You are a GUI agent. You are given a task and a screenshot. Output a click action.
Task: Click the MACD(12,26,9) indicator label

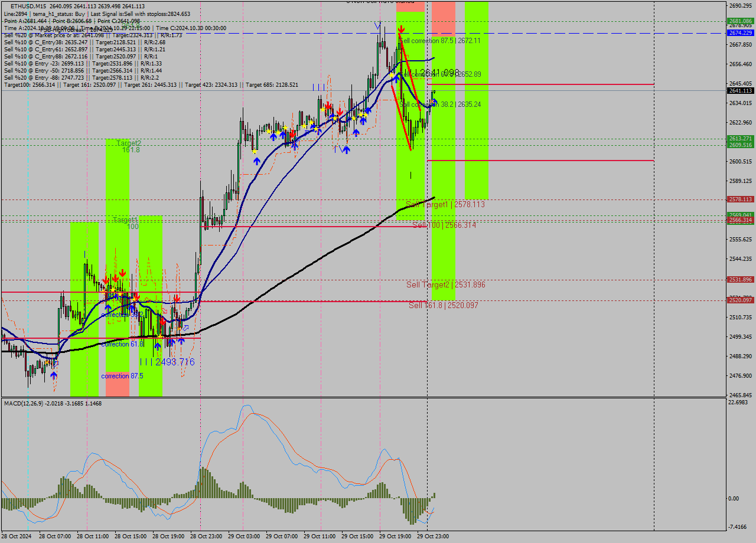(x=53, y=403)
